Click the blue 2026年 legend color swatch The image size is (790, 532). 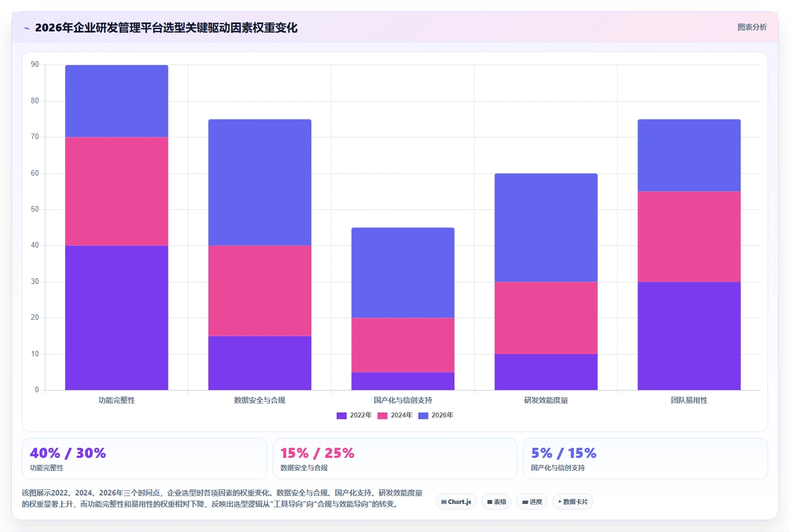click(424, 416)
